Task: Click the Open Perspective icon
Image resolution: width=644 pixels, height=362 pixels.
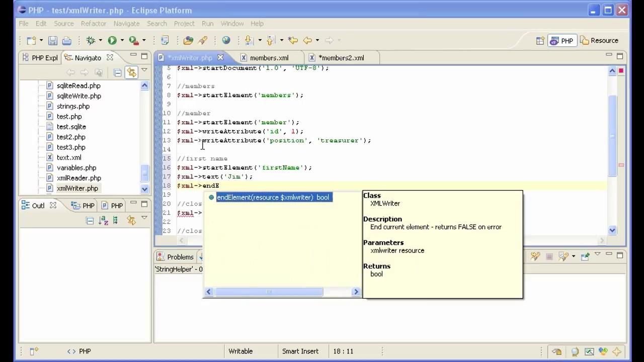Action: 540,41
